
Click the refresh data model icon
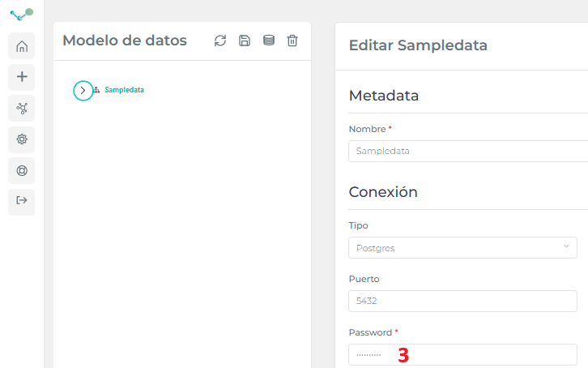coord(220,41)
